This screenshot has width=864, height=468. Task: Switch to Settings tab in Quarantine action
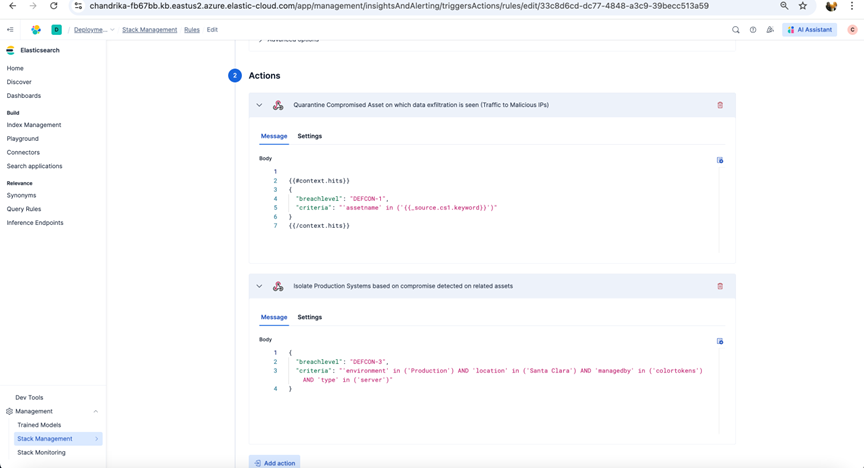click(309, 136)
